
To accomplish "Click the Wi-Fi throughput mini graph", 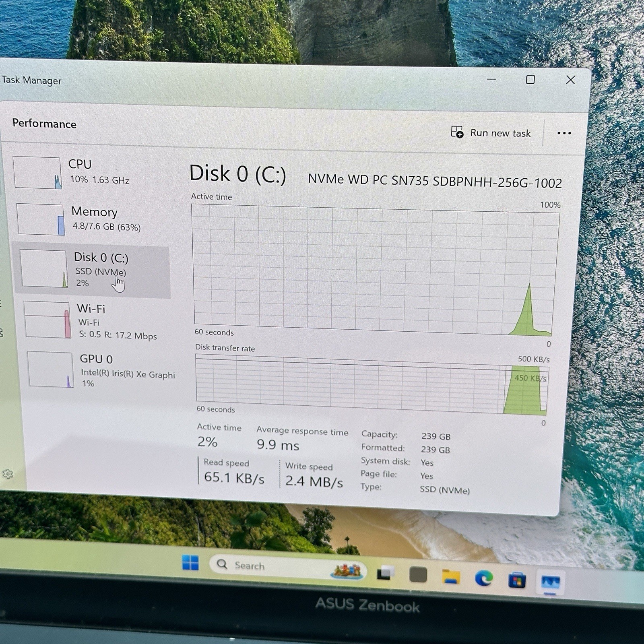I will click(47, 320).
